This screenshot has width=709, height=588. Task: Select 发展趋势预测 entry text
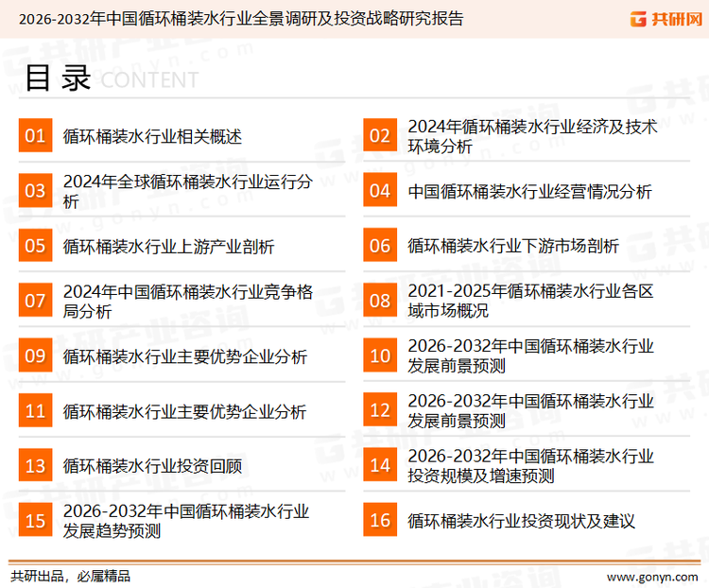186,521
